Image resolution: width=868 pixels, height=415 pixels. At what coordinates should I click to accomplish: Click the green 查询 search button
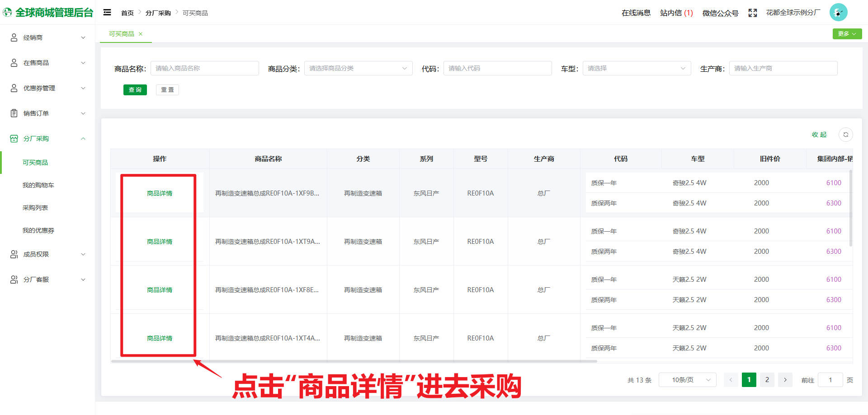(135, 89)
